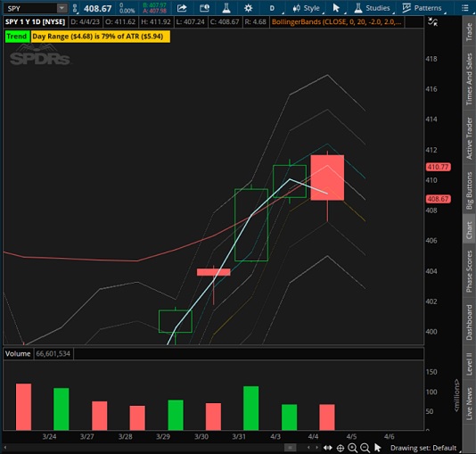Click the Volume study label
The height and width of the screenshot is (454, 476).
18,354
